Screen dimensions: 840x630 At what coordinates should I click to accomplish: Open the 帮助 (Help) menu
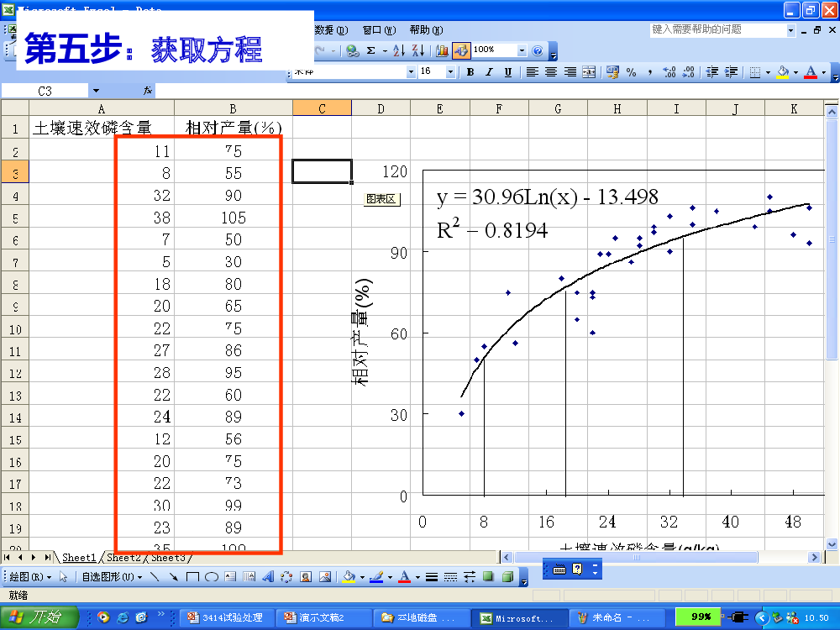point(426,30)
